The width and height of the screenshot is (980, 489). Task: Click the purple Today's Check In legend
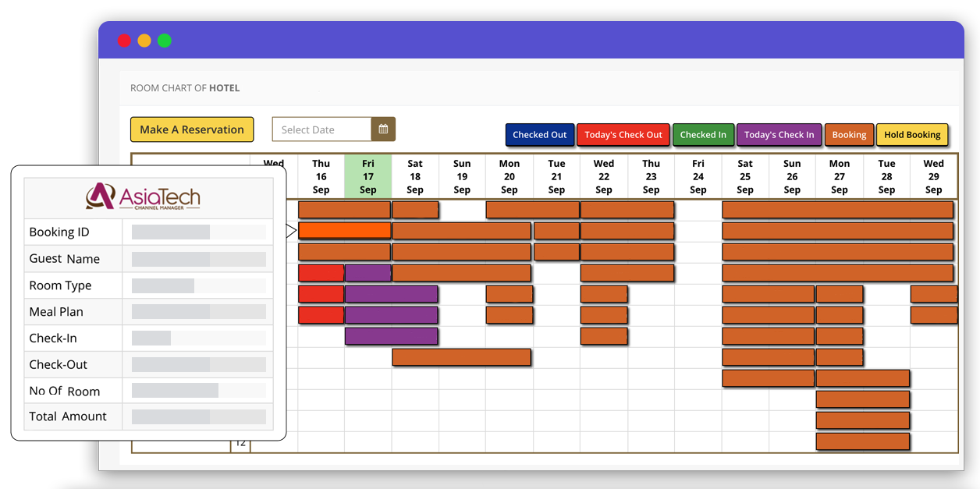click(779, 134)
